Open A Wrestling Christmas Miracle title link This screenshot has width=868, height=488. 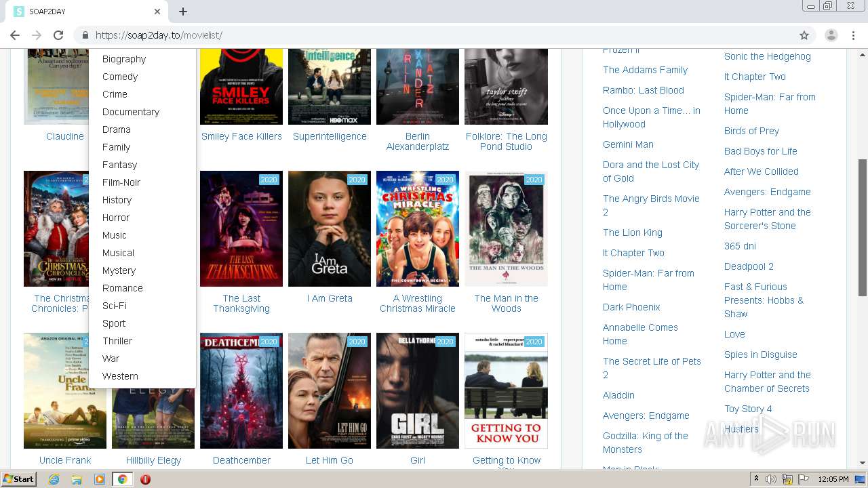tap(418, 303)
